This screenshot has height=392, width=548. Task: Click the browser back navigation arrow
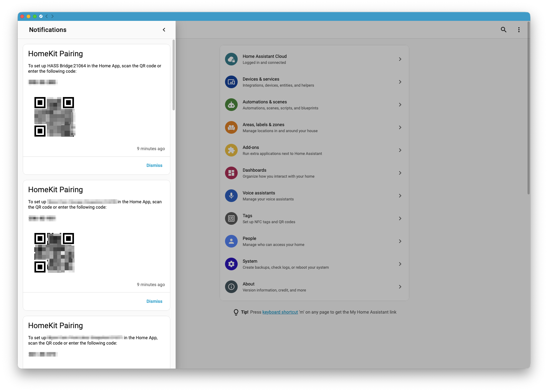click(x=46, y=16)
